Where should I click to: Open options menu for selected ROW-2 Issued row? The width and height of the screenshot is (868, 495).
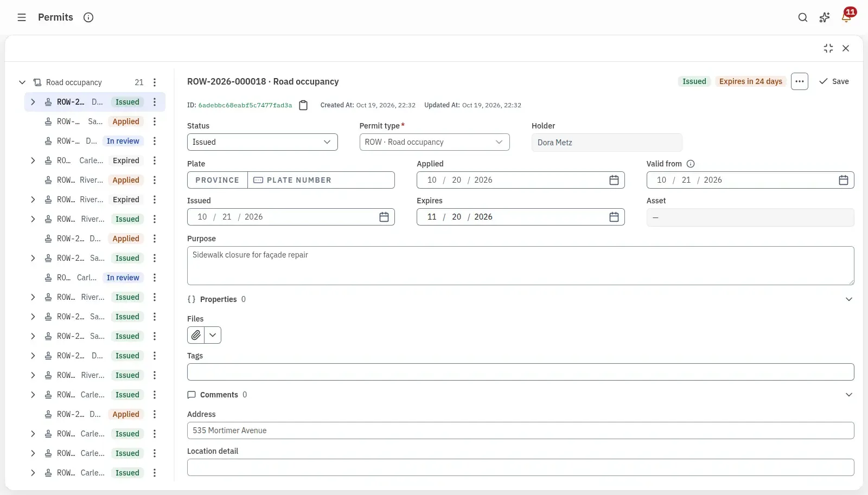[155, 102]
